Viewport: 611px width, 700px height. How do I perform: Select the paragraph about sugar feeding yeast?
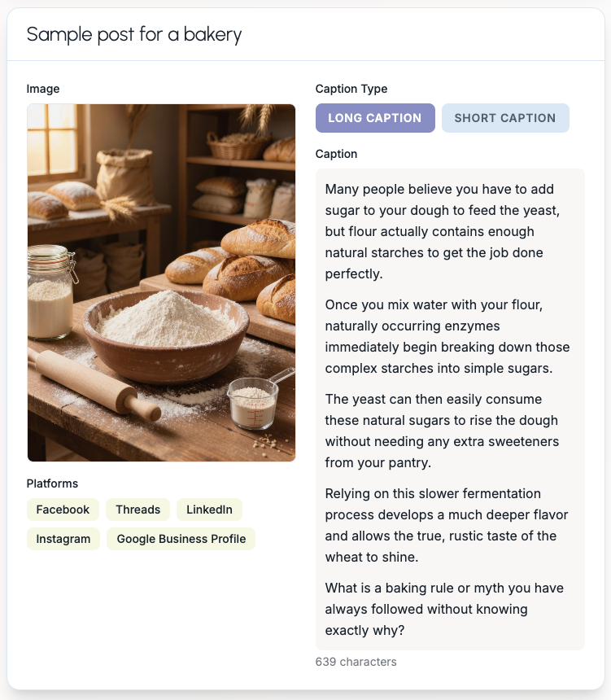point(446,231)
